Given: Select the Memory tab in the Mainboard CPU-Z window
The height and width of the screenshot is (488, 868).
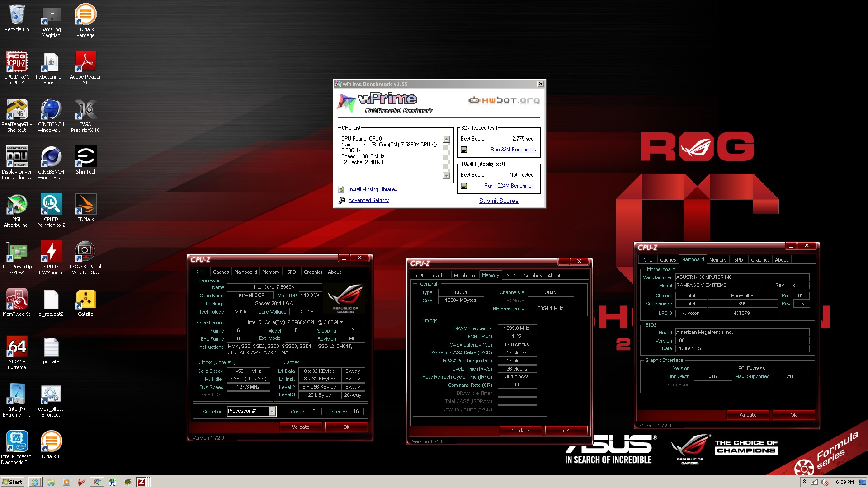Looking at the screenshot, I should 718,260.
